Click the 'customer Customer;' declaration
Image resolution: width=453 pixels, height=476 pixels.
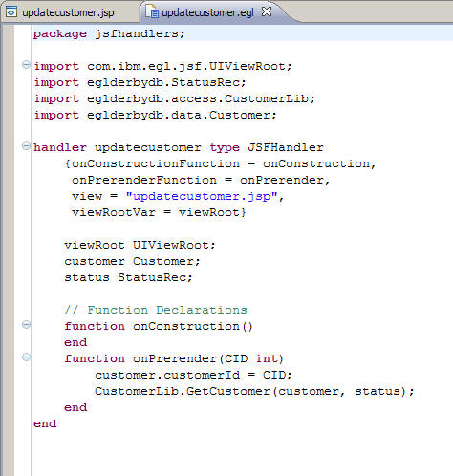point(133,262)
